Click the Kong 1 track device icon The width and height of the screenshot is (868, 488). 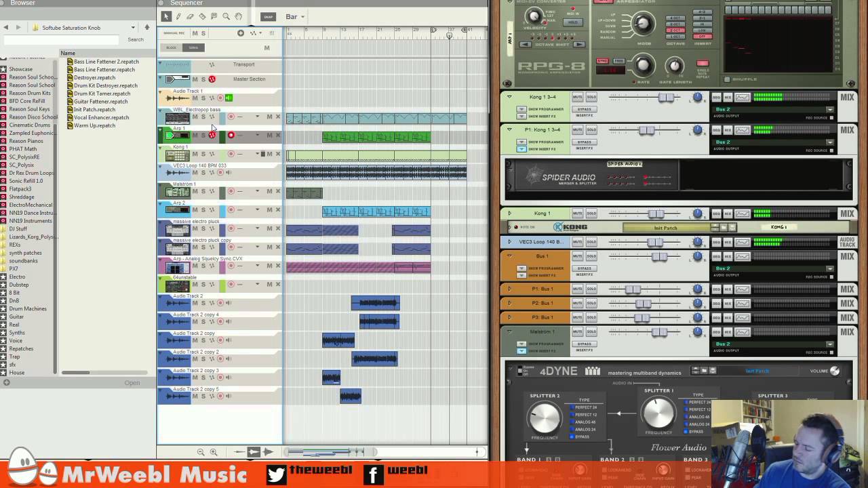coord(178,155)
